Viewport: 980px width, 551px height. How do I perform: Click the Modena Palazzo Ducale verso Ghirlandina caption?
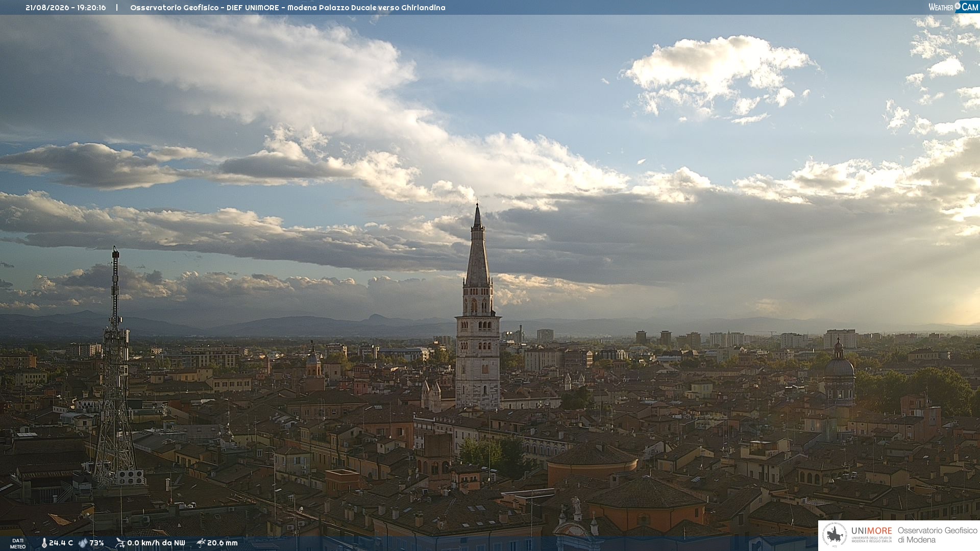click(366, 8)
